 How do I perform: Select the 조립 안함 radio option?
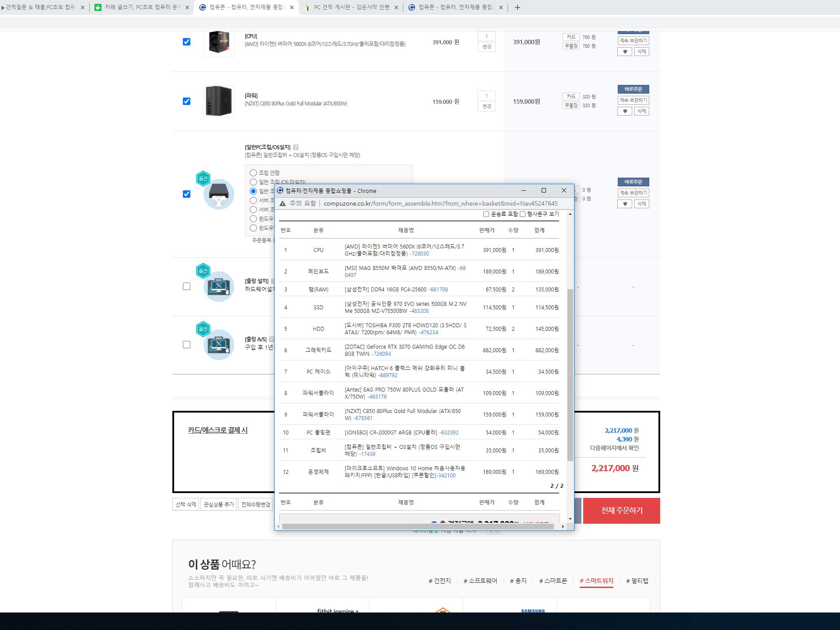[x=253, y=173]
